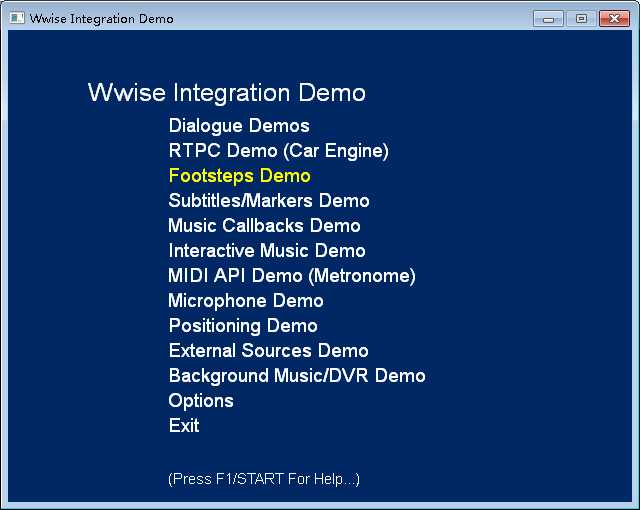640x510 pixels.
Task: Maximize the Wwise Integration Demo window
Action: [581, 19]
